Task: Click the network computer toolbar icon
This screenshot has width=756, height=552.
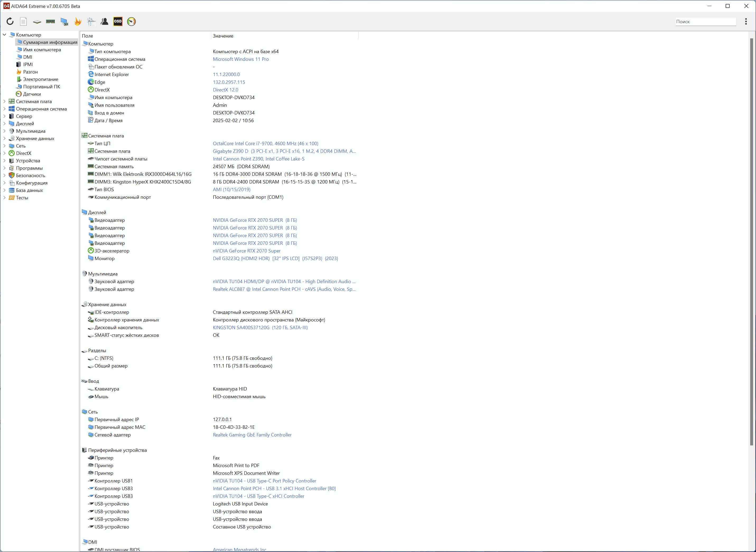Action: pyautogui.click(x=64, y=22)
